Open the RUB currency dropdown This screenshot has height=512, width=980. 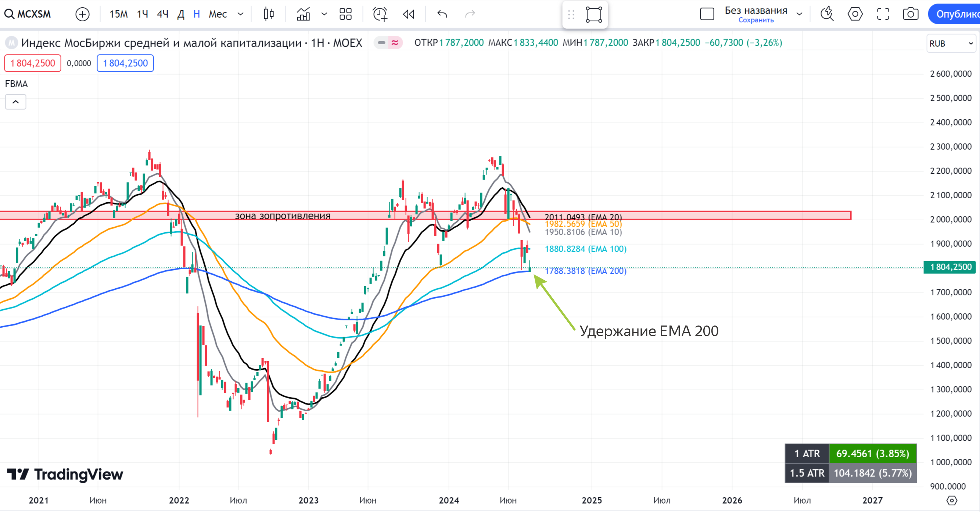pos(951,43)
